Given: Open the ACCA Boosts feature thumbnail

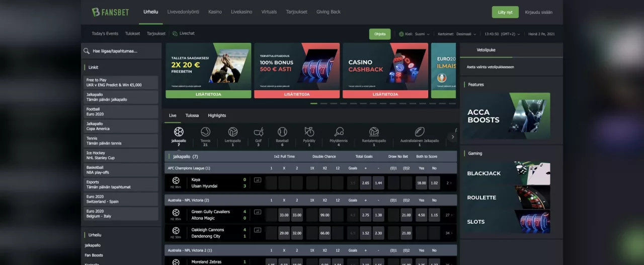Looking at the screenshot, I should click(507, 116).
